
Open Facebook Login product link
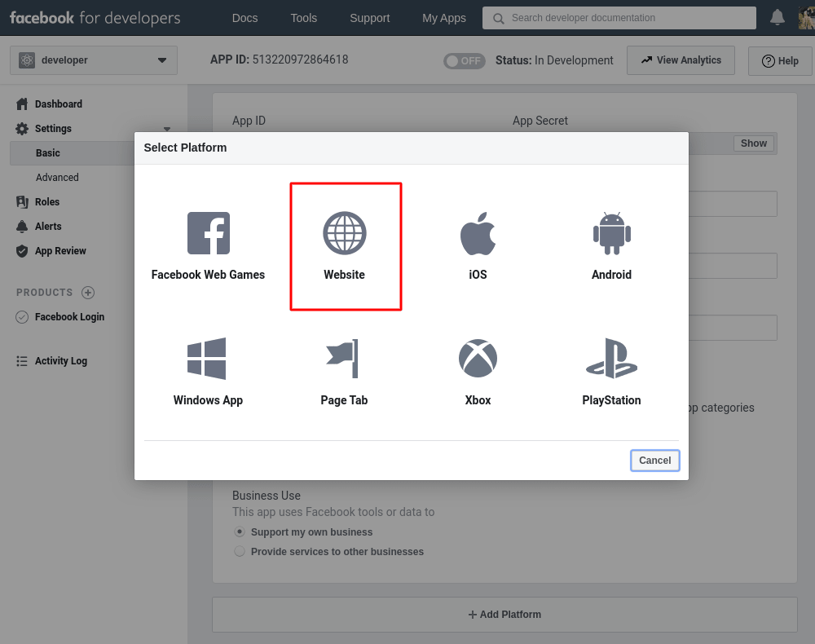(x=69, y=316)
